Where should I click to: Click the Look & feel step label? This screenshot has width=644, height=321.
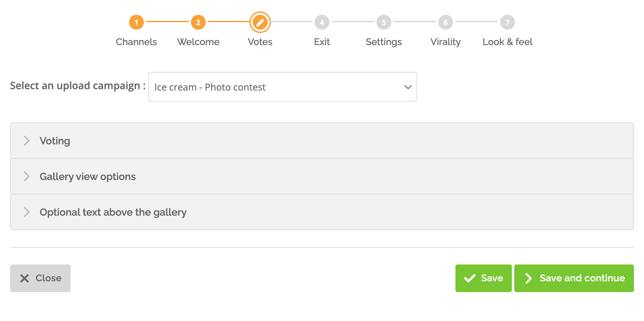click(x=508, y=42)
